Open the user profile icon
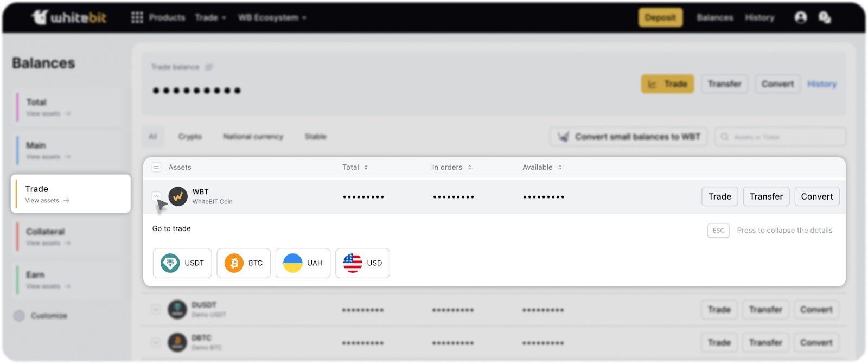 (x=800, y=17)
